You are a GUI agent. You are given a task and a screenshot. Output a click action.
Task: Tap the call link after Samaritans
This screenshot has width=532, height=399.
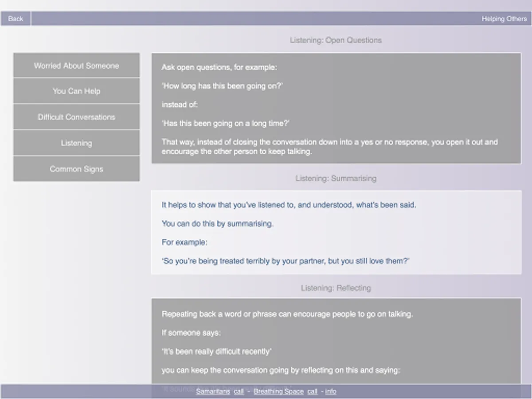coord(239,391)
